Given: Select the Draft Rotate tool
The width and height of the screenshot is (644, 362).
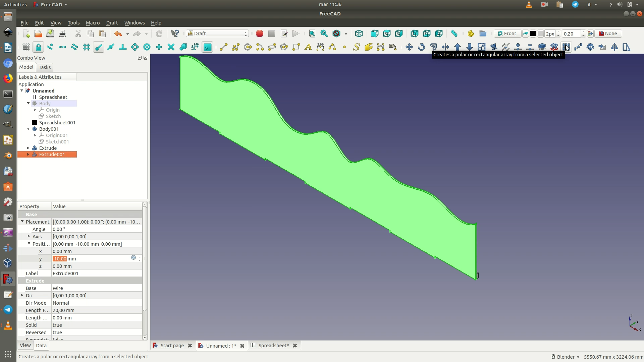Looking at the screenshot, I should [421, 47].
